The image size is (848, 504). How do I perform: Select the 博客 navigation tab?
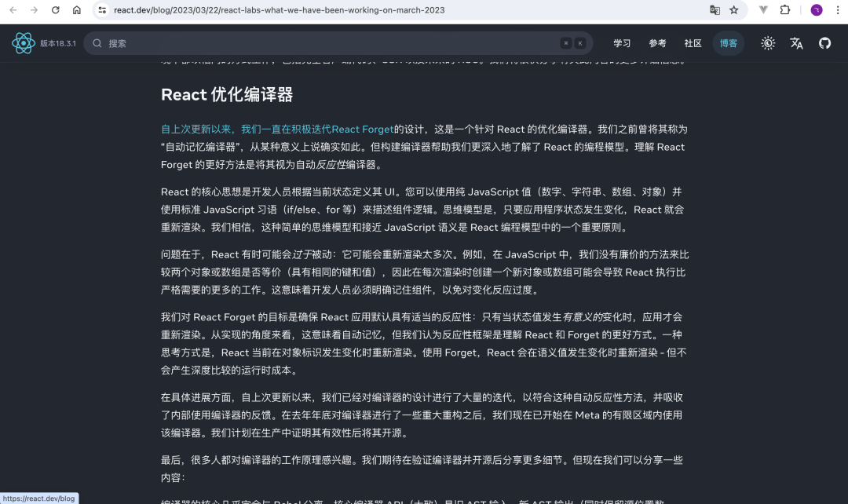(x=729, y=43)
